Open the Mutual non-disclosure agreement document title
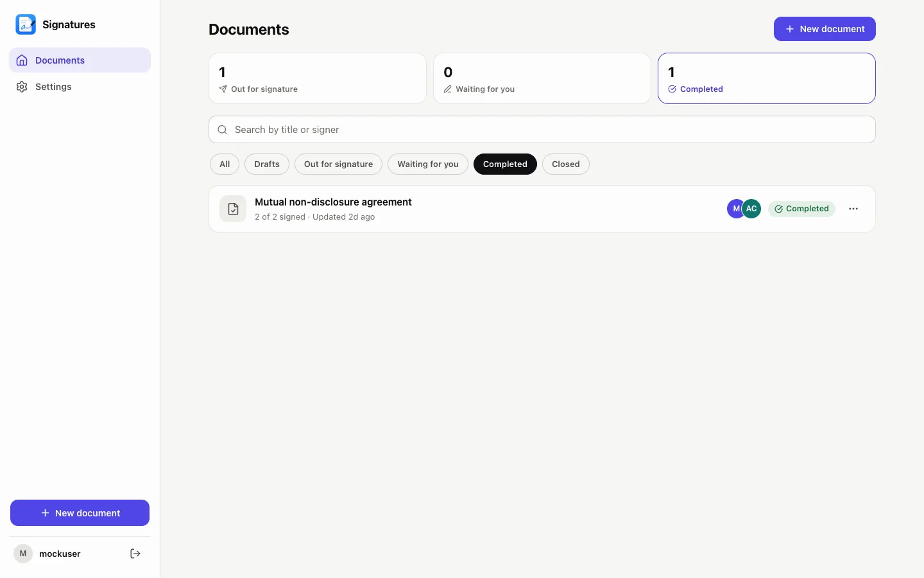Viewport: 924px width, 578px height. click(333, 202)
